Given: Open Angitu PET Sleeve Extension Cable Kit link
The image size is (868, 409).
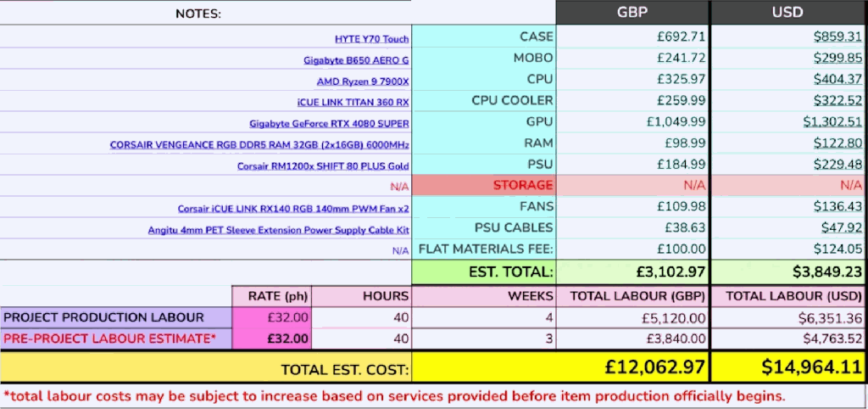Looking at the screenshot, I should point(278,230).
